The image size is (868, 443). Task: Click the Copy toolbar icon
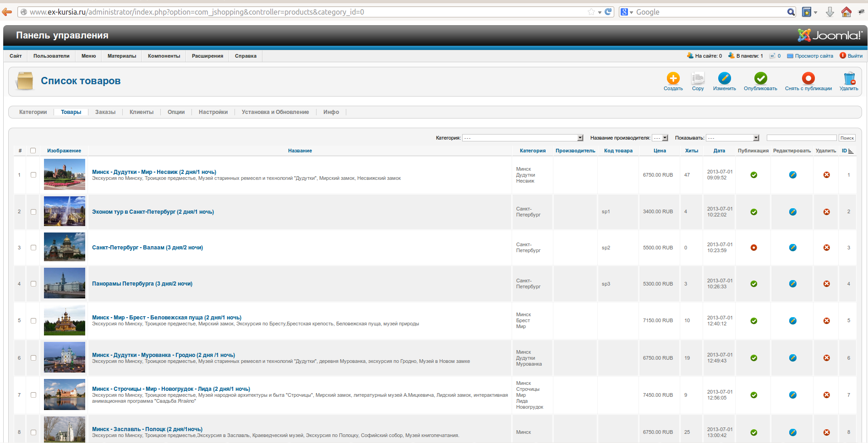coord(698,78)
